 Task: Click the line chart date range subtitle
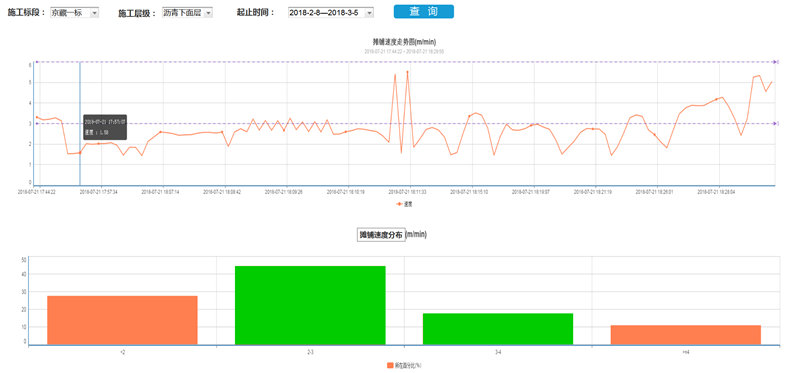tap(404, 52)
